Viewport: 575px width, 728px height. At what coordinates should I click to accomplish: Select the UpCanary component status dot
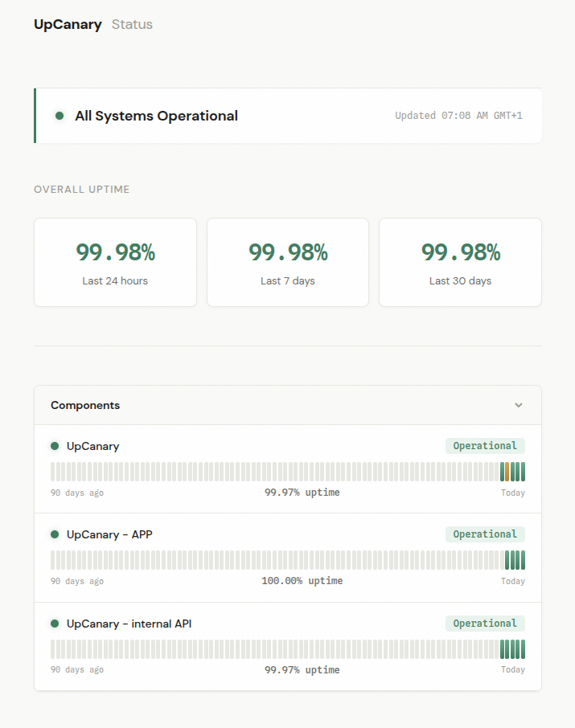point(53,446)
